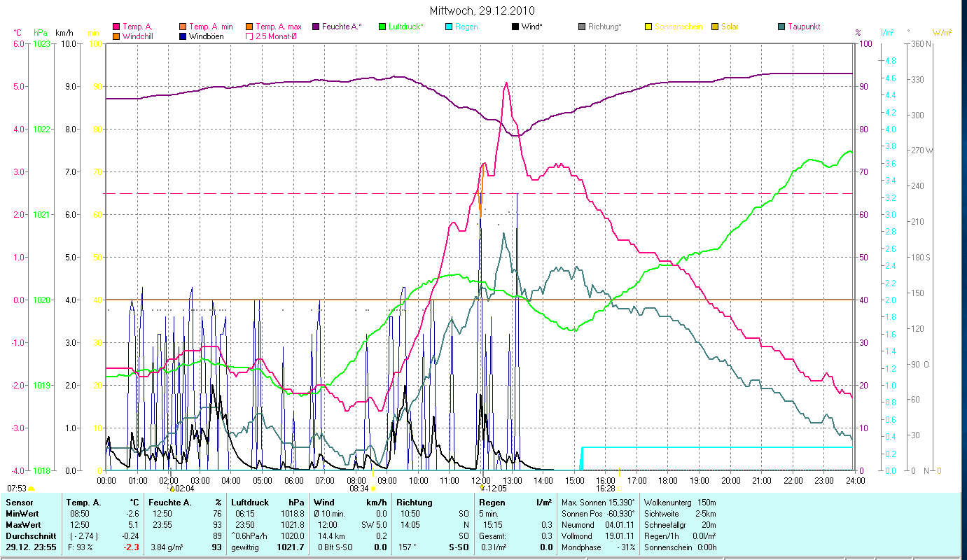
Task: Click the Solar legend swatch
Action: (x=715, y=27)
